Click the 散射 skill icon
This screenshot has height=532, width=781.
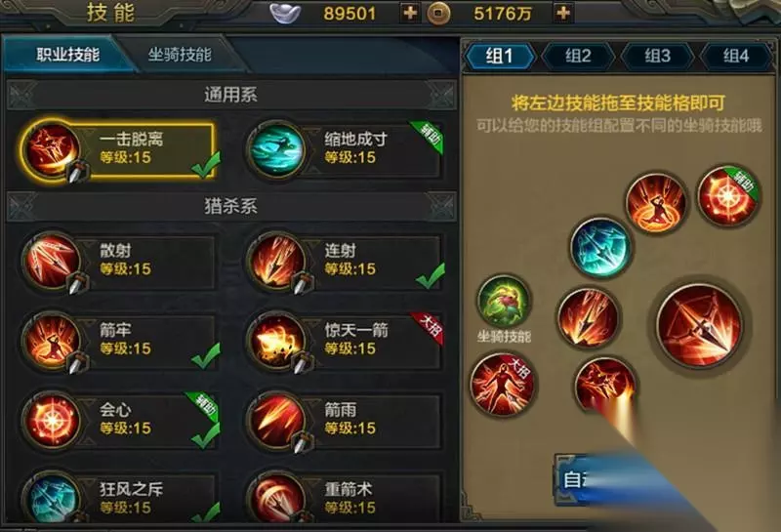point(53,261)
